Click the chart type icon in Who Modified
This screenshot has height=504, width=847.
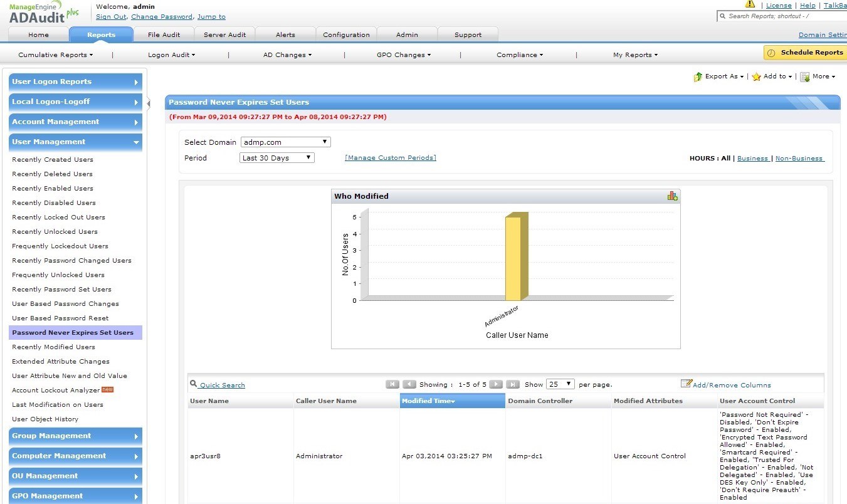coord(672,196)
